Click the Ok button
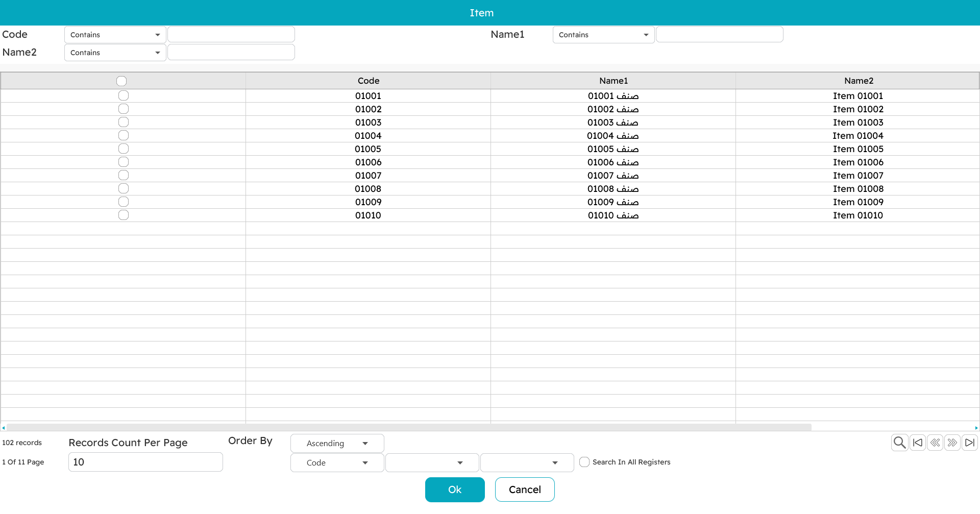This screenshot has width=980, height=514. 455,489
